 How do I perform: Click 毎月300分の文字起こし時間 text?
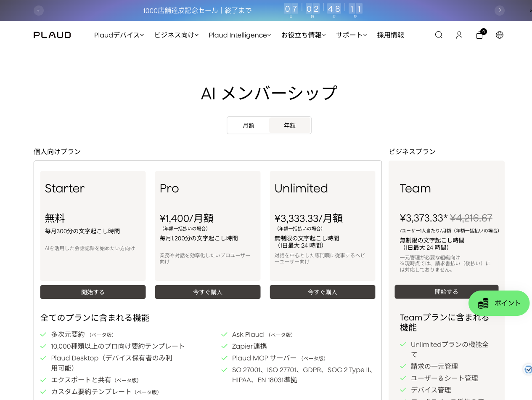82,231
